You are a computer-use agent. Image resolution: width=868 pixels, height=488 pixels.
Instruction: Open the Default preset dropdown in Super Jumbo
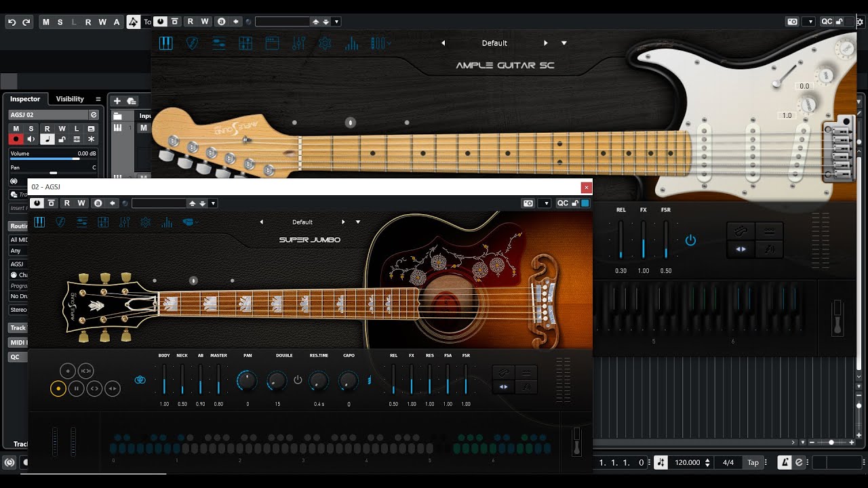358,222
